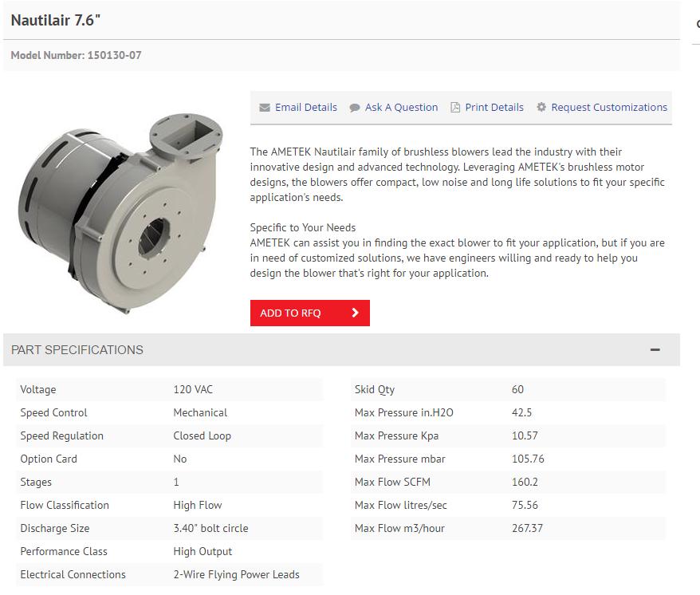Click the Print Details link
700x595 pixels.
point(495,107)
